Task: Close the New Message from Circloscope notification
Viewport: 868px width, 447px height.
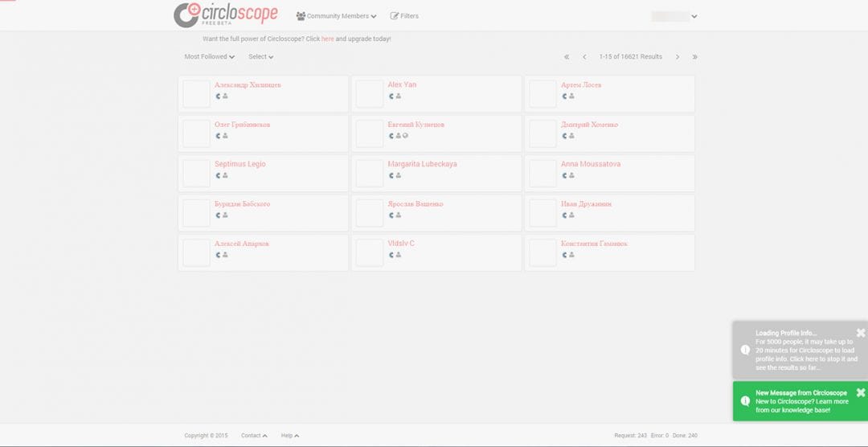Action: click(860, 392)
